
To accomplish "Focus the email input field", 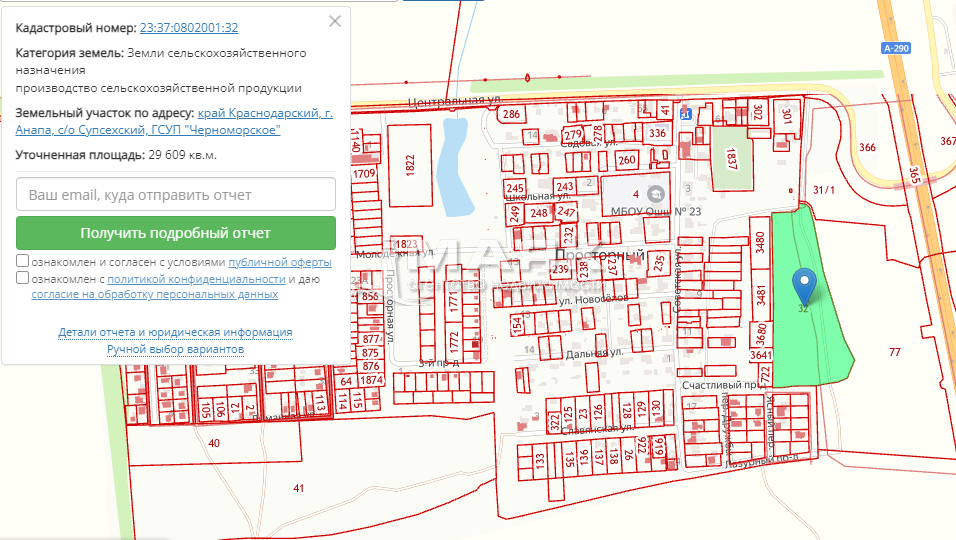I will coord(176,194).
